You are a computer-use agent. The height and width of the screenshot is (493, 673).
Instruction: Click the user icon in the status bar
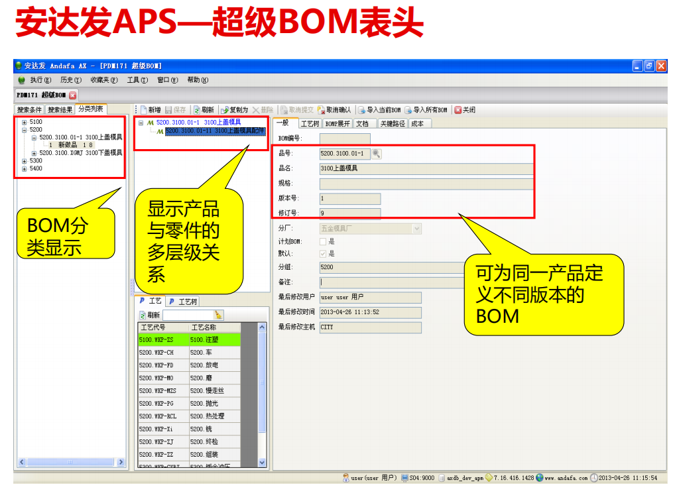pyautogui.click(x=346, y=478)
